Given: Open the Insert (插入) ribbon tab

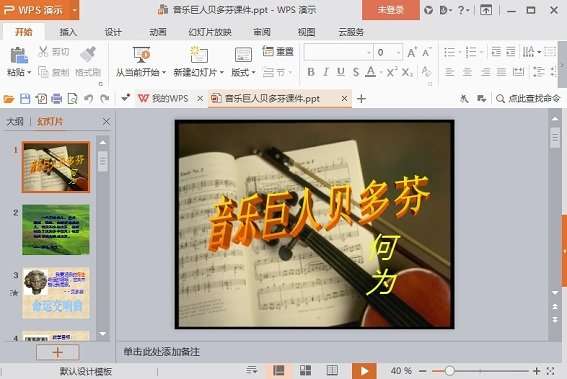Looking at the screenshot, I should click(68, 32).
